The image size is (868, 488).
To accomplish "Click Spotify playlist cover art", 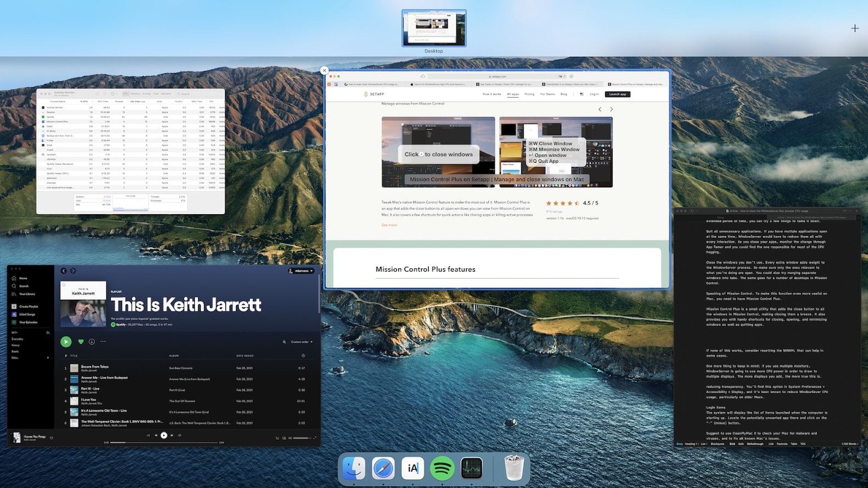I will (83, 304).
